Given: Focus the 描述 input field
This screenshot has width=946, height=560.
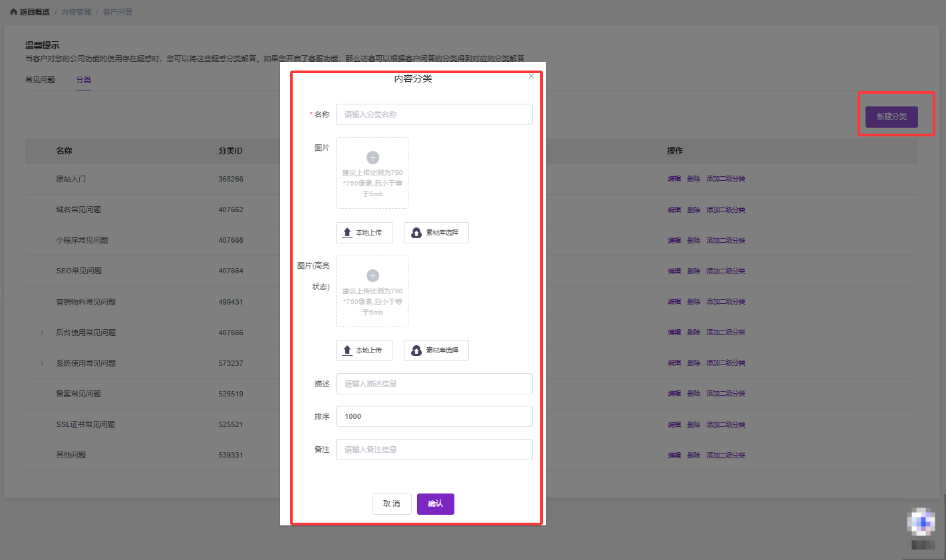Looking at the screenshot, I should point(434,384).
